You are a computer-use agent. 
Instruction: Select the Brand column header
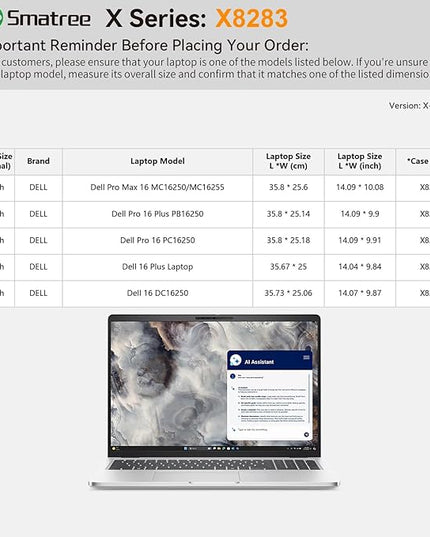coord(38,161)
